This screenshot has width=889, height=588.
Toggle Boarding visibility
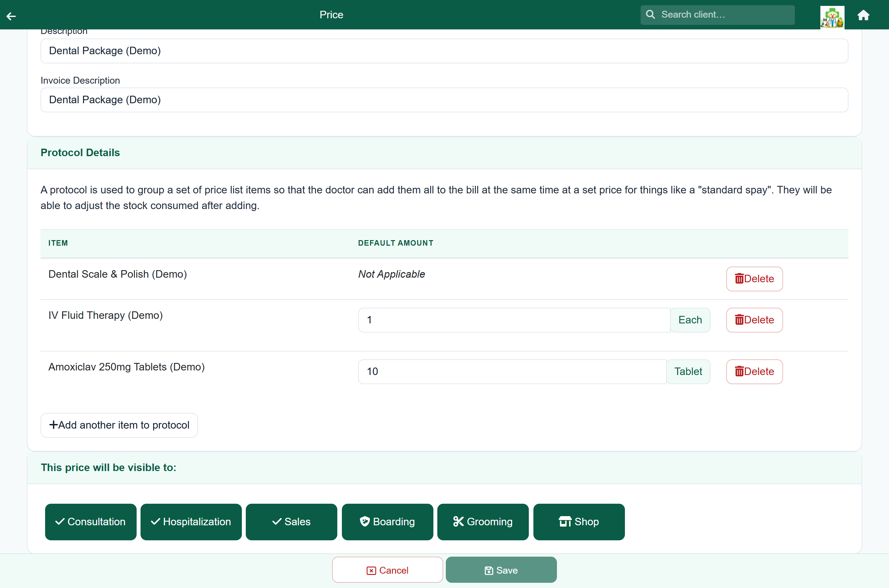coord(387,522)
